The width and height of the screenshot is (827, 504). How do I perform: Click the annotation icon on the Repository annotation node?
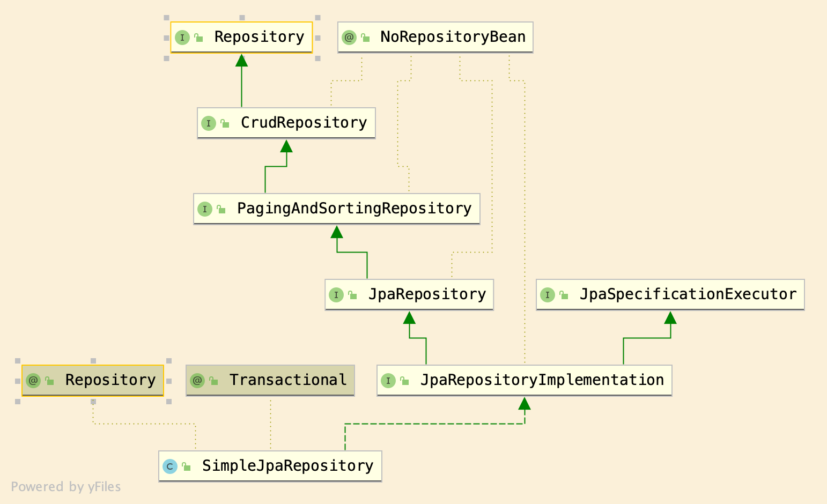click(33, 380)
